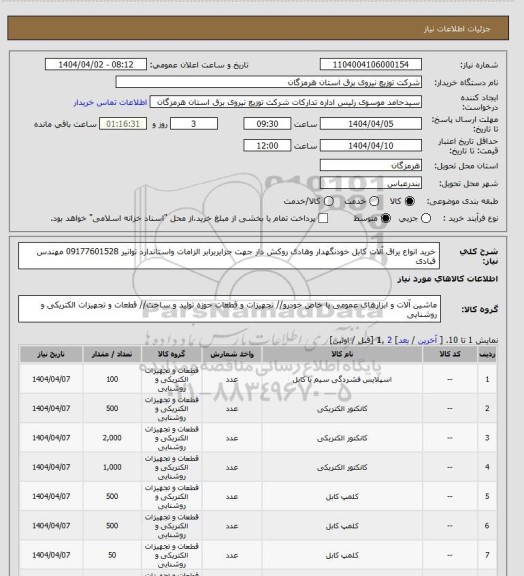Click کلمپ کابل in row 7
This screenshot has height=576, width=524.
tap(342, 555)
